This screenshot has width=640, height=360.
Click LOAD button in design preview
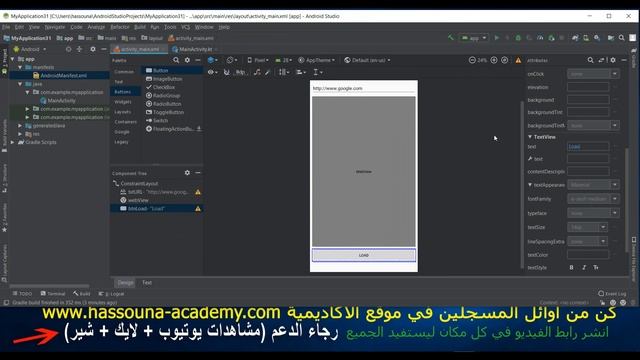(364, 255)
